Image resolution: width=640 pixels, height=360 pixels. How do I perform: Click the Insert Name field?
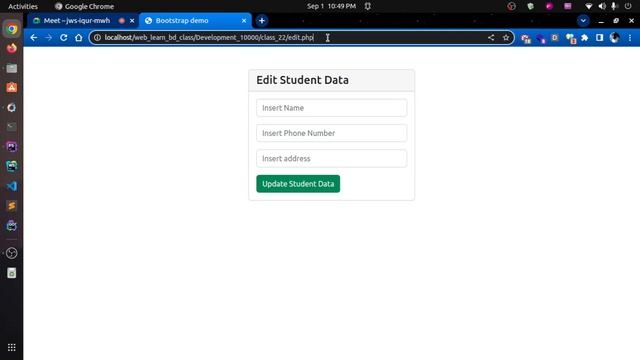click(x=331, y=108)
